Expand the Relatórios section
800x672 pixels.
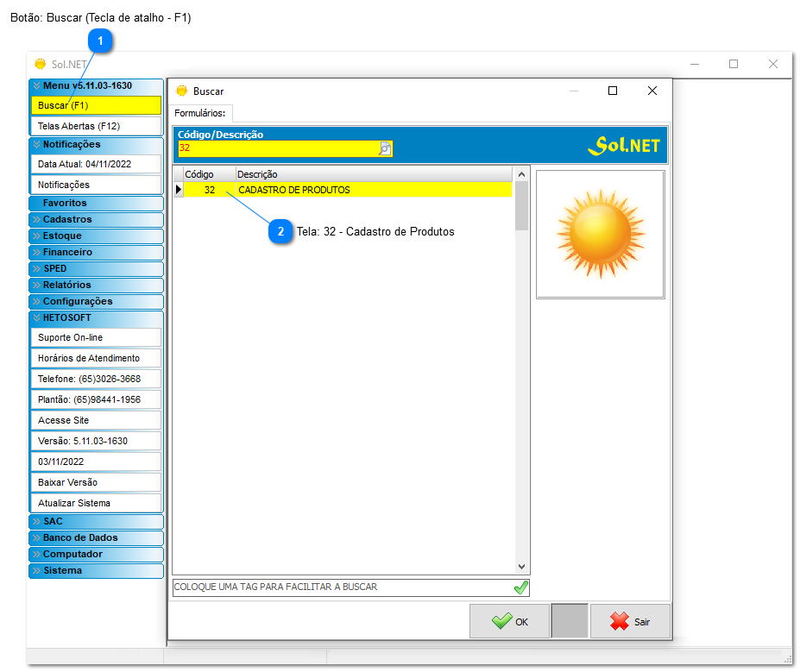(96, 286)
